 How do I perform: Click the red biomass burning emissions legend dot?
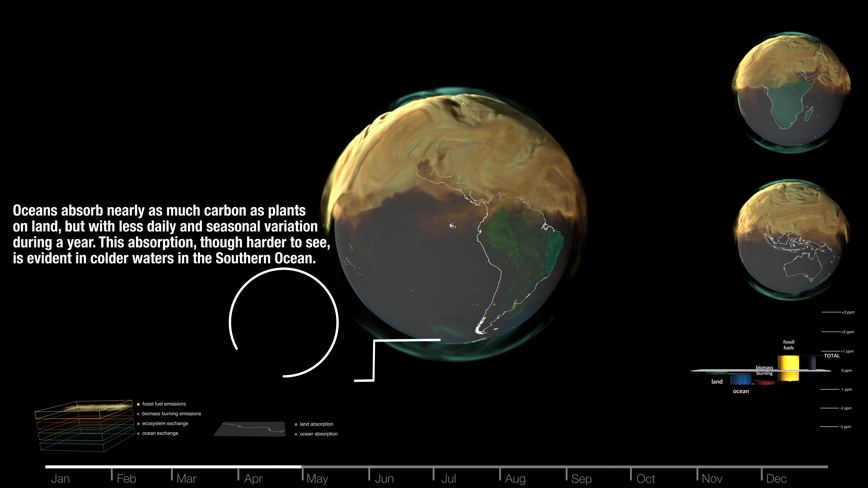point(138,414)
